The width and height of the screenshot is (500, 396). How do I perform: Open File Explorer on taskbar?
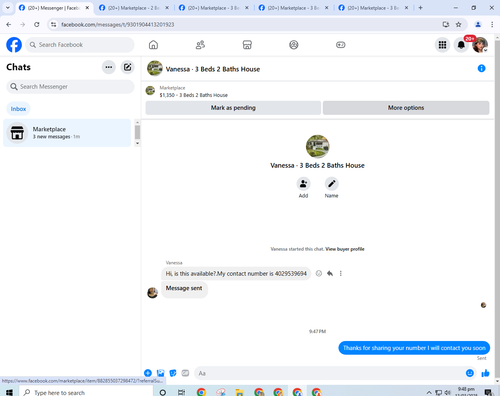[x=239, y=392]
